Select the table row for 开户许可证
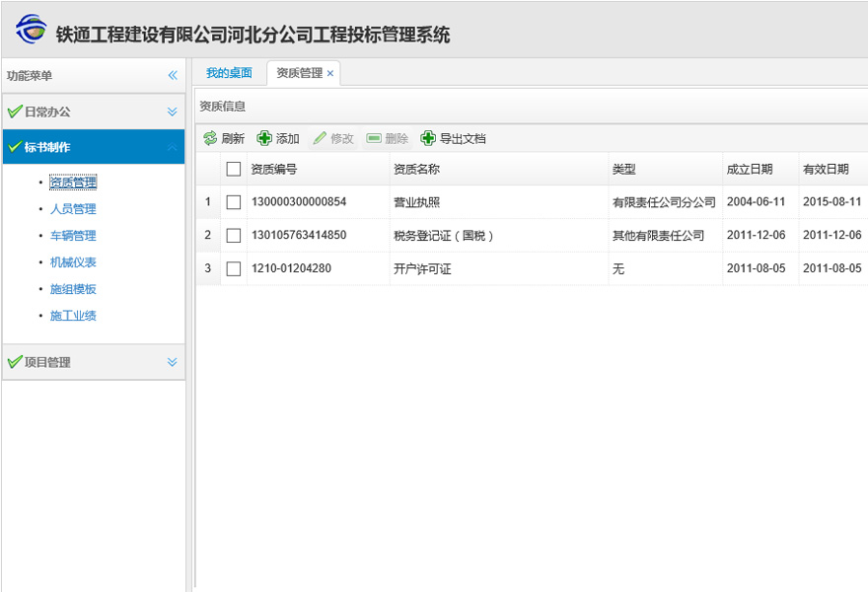The width and height of the screenshot is (868, 592). pos(444,267)
